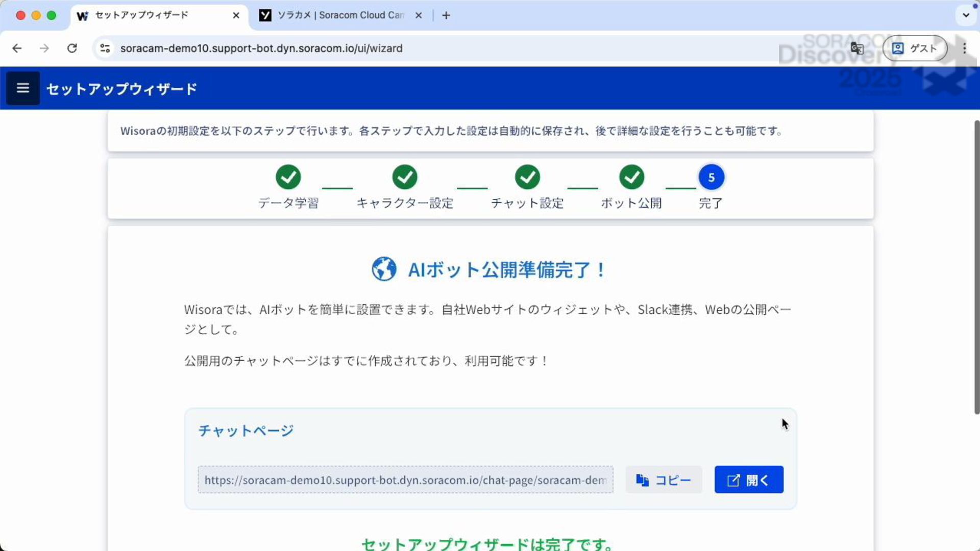Click the キャラクター設定 step label

tap(405, 203)
